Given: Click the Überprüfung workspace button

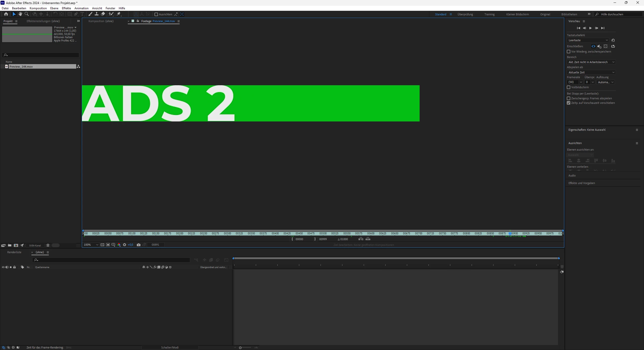Looking at the screenshot, I should tap(465, 14).
